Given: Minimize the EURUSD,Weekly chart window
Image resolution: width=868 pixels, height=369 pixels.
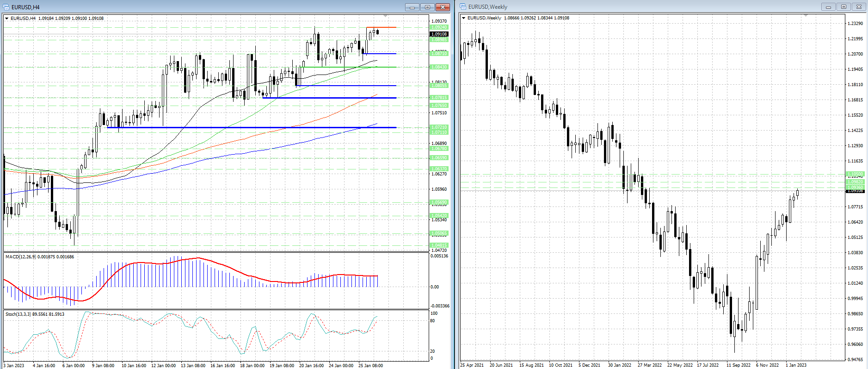Looking at the screenshot, I should [x=828, y=7].
